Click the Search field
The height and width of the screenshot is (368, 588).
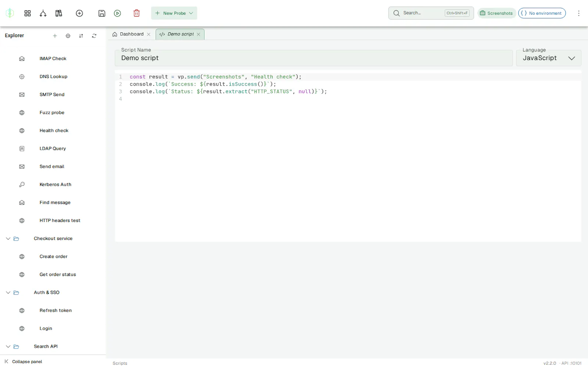[431, 13]
